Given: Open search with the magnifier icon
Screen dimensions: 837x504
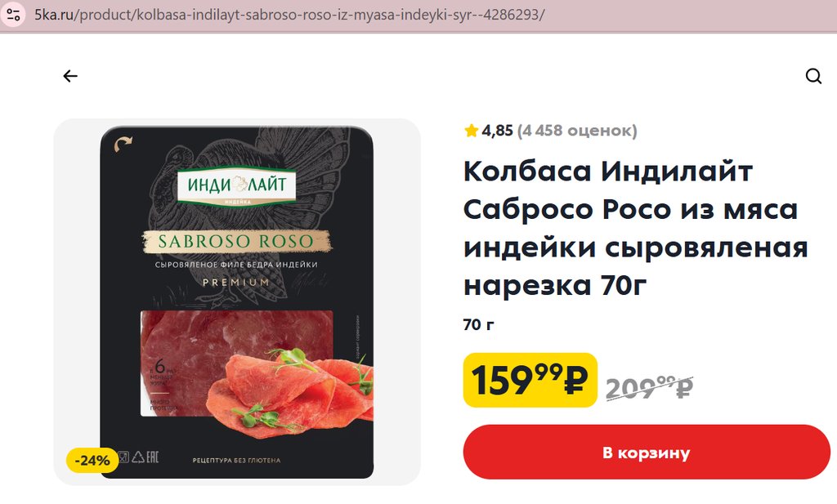Looking at the screenshot, I should pyautogui.click(x=813, y=76).
